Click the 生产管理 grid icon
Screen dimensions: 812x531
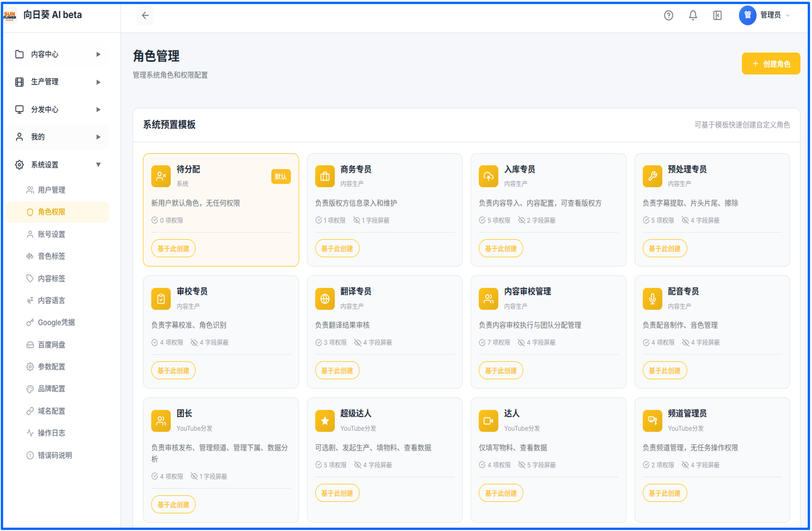pyautogui.click(x=19, y=82)
